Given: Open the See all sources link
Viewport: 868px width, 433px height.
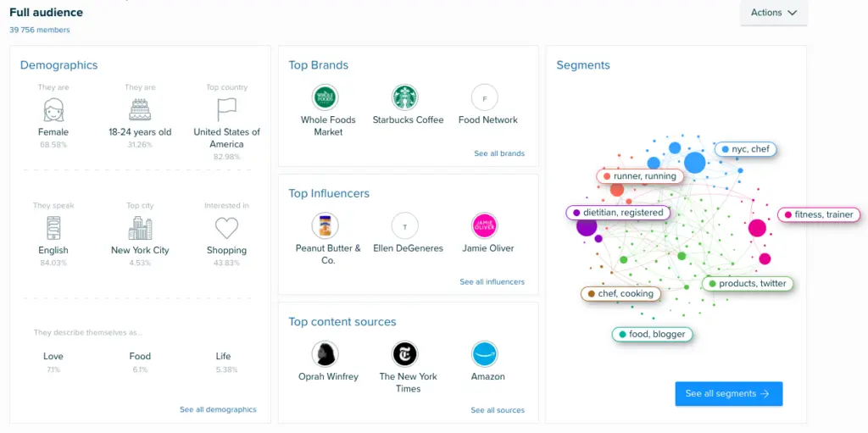Looking at the screenshot, I should (x=498, y=410).
